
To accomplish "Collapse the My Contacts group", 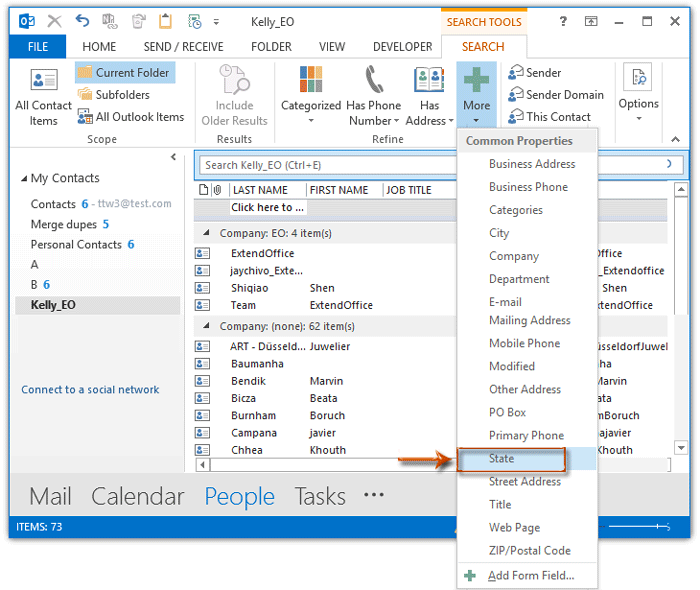I will [24, 179].
